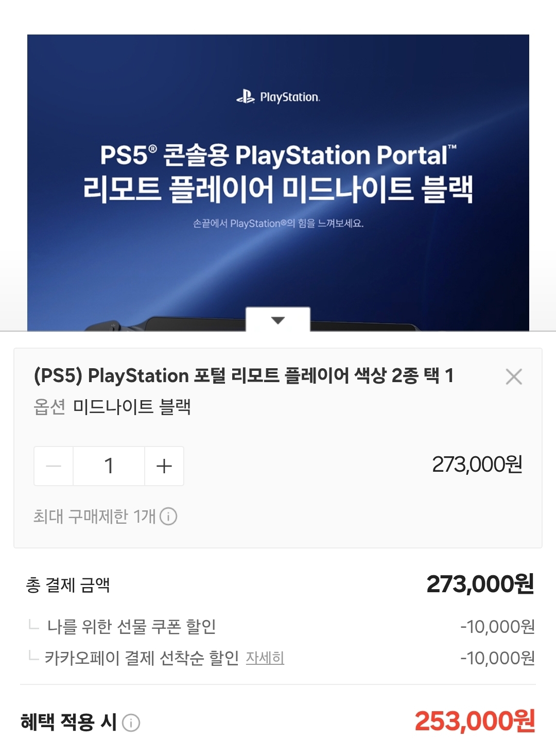
Task: Remove the selected 미드나이트 블랙 option with X
Action: click(x=514, y=376)
